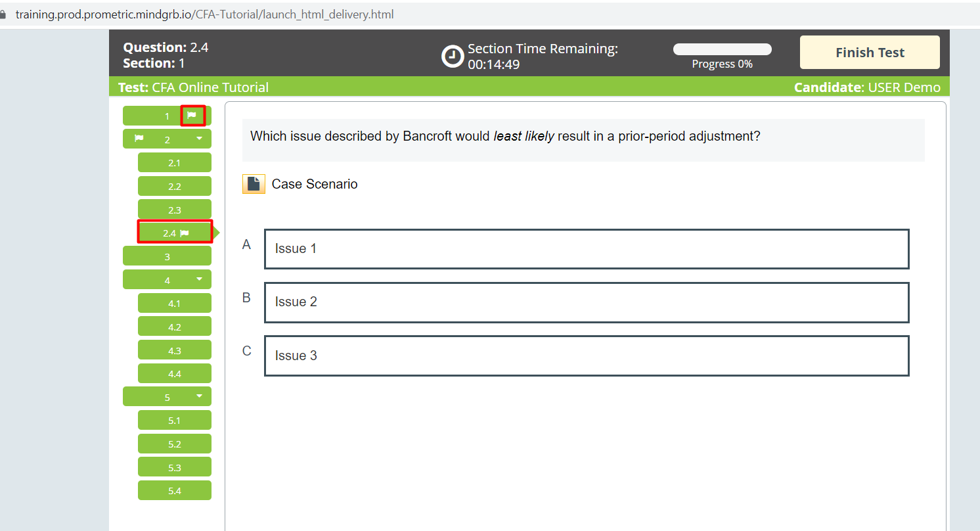This screenshot has width=980, height=531.
Task: Click the lock icon in address bar
Action: coord(3,14)
